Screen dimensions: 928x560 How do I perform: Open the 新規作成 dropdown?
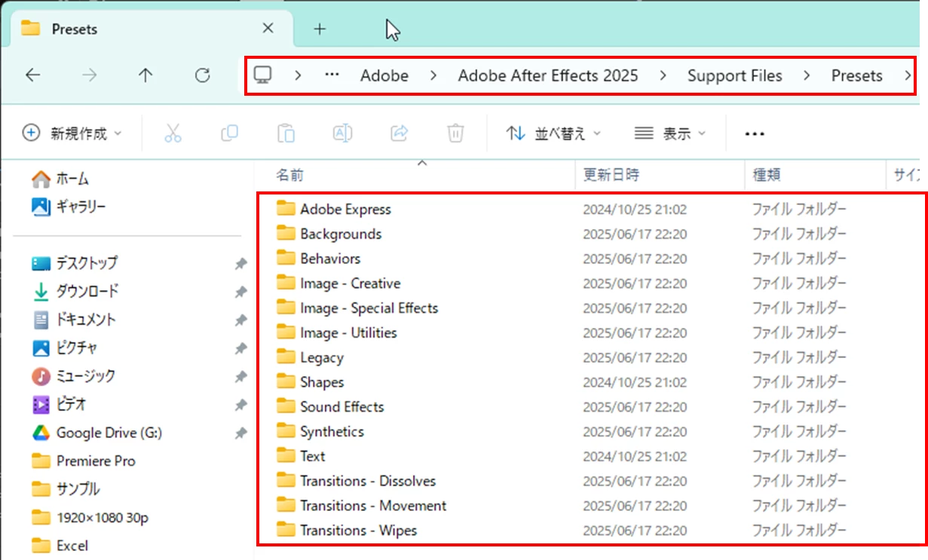[72, 133]
